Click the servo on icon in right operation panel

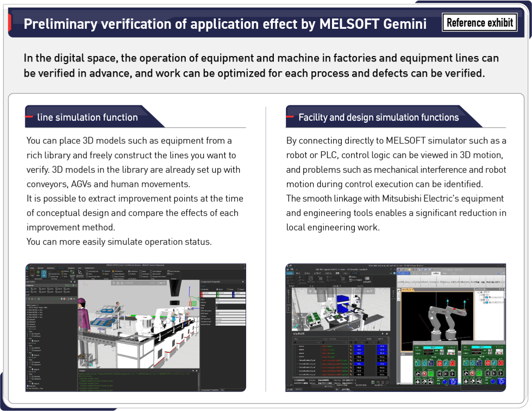(467, 363)
